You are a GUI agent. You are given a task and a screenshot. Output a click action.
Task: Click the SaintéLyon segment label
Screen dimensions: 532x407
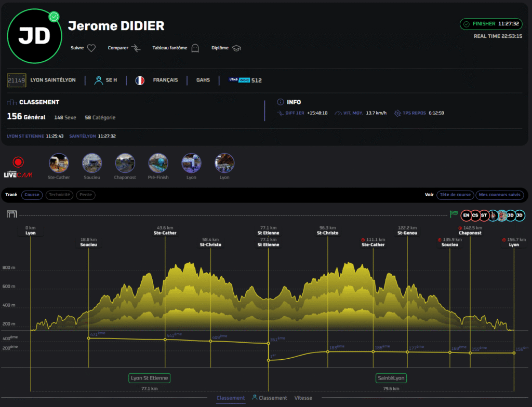(391, 378)
